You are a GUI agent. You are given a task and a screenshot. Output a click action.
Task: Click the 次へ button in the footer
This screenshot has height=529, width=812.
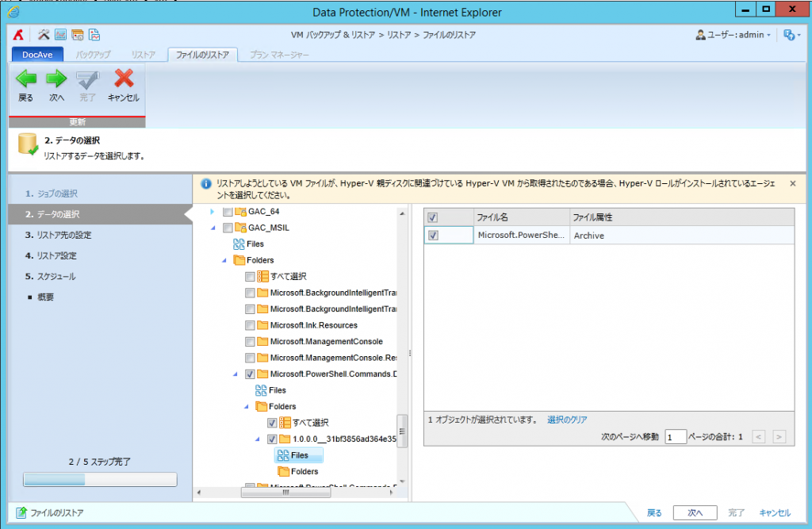695,512
